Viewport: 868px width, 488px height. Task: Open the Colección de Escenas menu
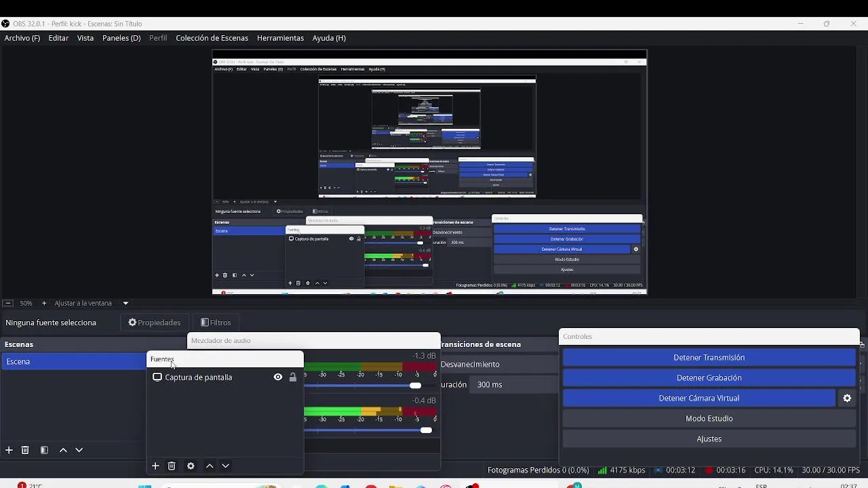pos(212,38)
